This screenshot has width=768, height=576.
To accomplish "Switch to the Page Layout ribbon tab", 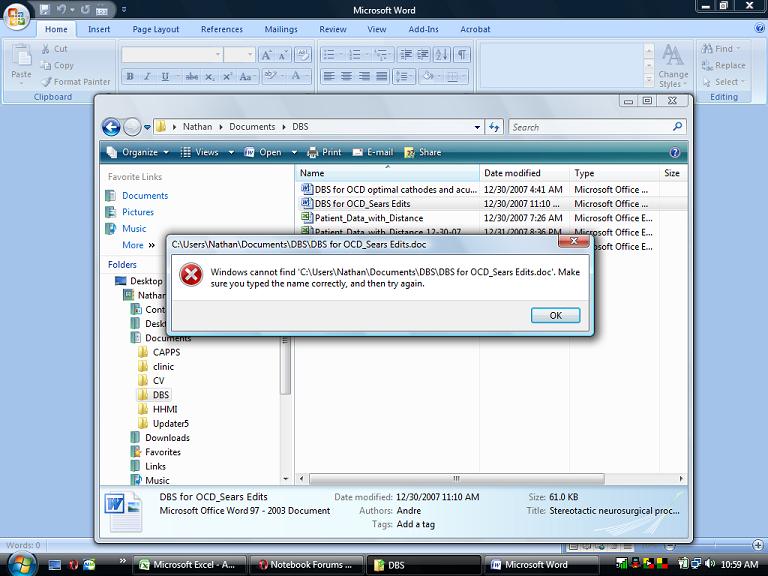I will (x=156, y=29).
